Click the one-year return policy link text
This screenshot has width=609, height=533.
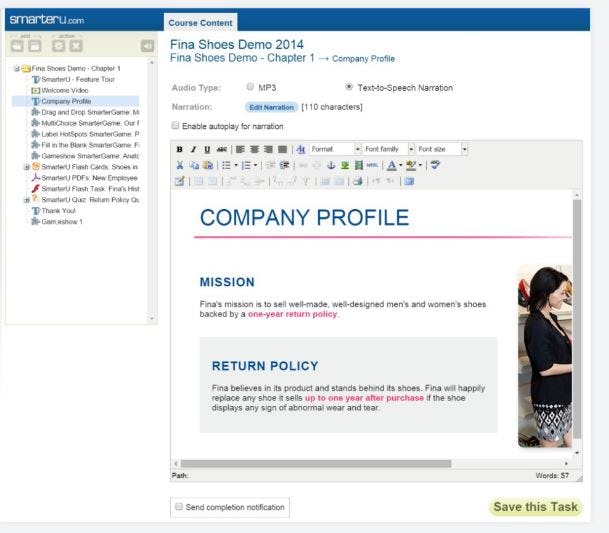click(x=292, y=314)
